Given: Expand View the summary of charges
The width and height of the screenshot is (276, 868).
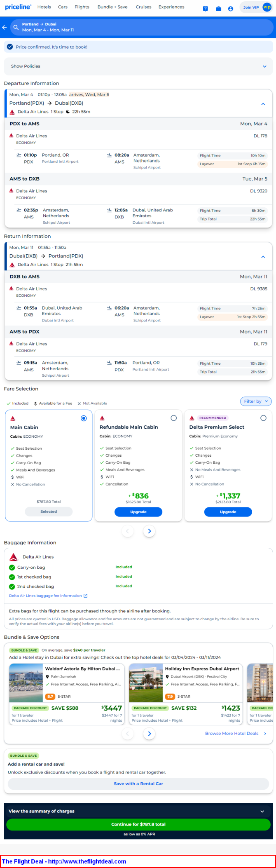Looking at the screenshot, I should click(x=138, y=811).
